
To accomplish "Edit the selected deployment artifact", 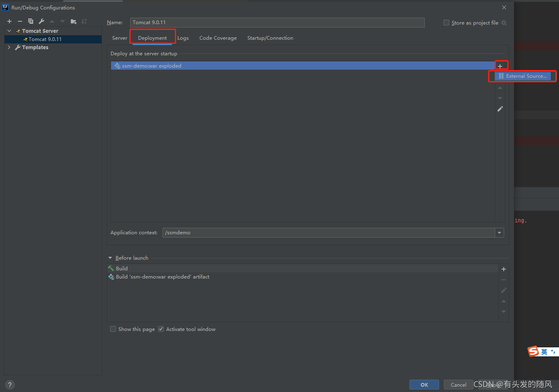I will coord(500,109).
